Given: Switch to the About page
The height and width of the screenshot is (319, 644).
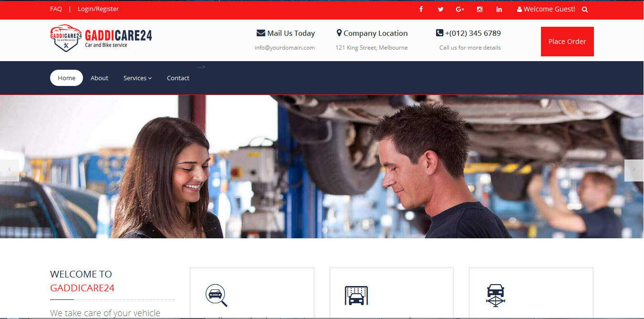Looking at the screenshot, I should click(99, 78).
